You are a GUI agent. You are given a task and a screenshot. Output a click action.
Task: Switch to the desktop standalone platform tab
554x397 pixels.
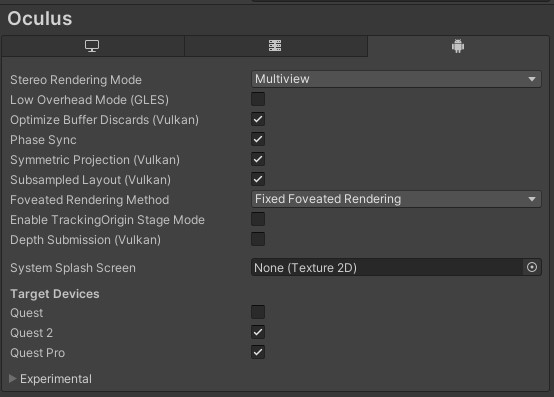pyautogui.click(x=93, y=46)
